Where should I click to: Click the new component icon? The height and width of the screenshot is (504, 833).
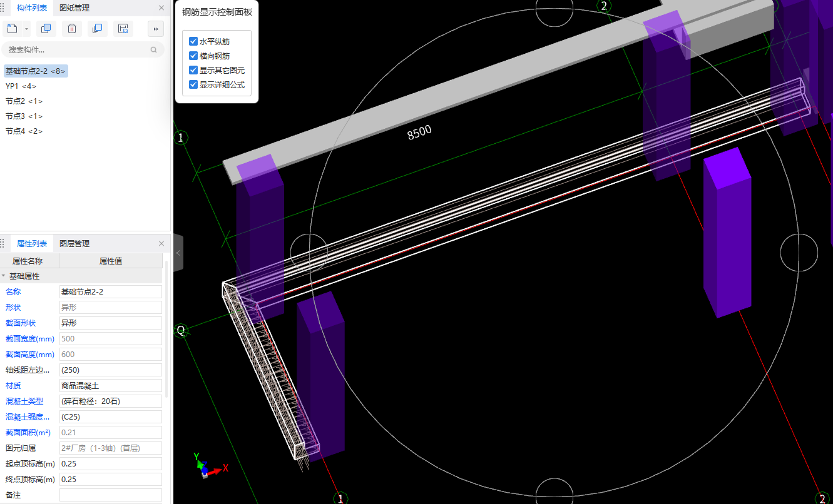coord(12,29)
